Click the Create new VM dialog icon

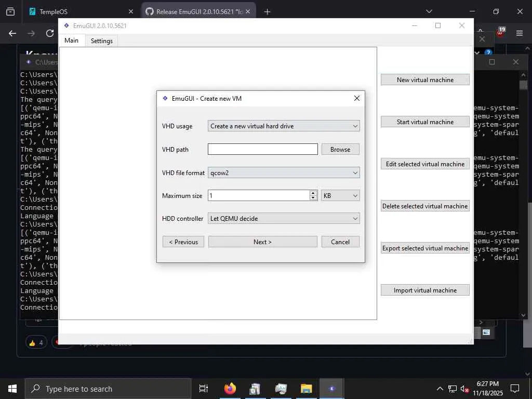[165, 98]
